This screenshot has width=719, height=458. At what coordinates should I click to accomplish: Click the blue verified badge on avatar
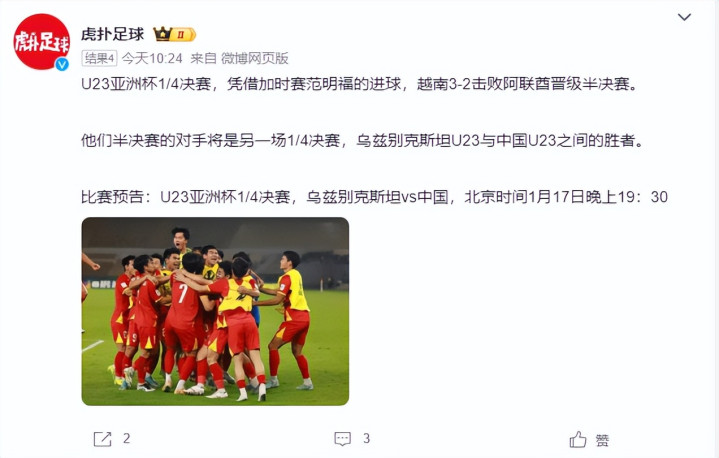coord(62,65)
